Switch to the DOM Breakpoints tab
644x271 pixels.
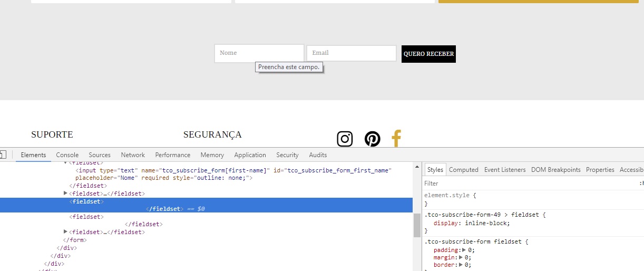(x=556, y=170)
